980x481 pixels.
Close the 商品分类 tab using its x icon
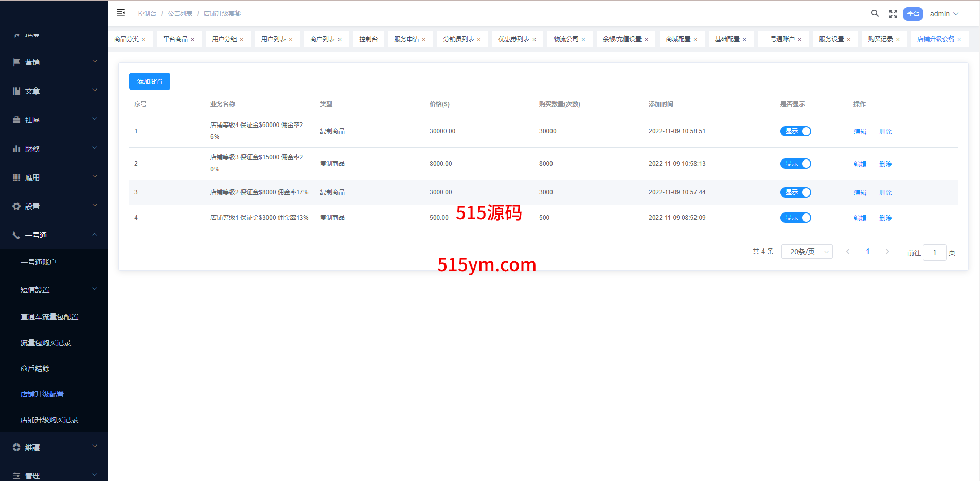tap(144, 40)
